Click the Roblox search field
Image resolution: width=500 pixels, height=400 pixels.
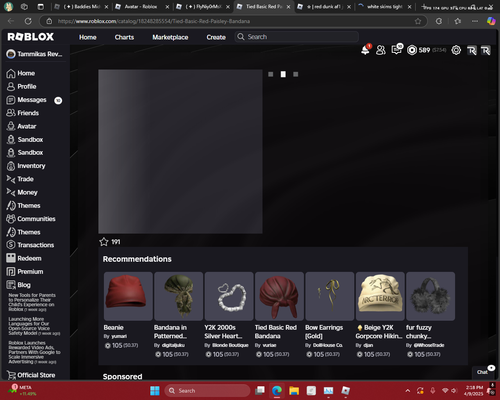(297, 37)
